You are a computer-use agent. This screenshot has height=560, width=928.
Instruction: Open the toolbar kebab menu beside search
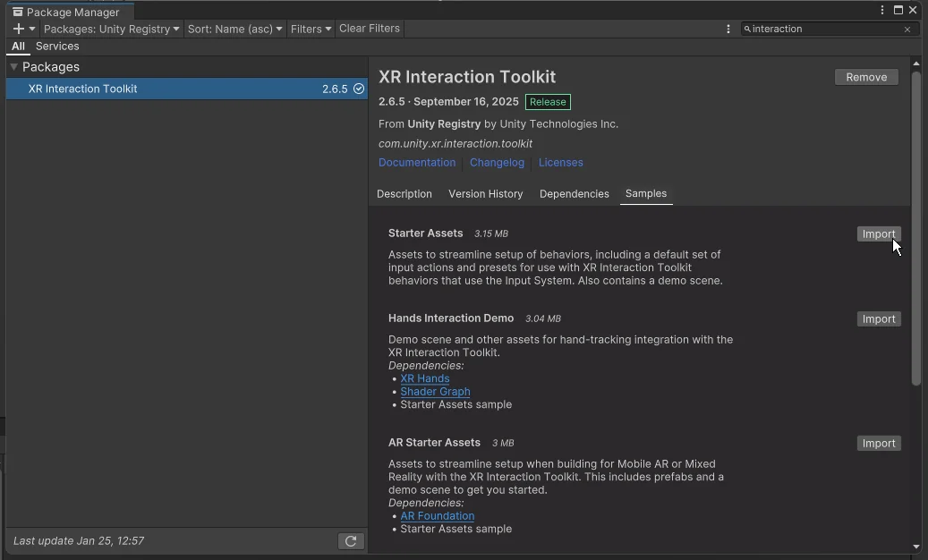pyautogui.click(x=728, y=29)
